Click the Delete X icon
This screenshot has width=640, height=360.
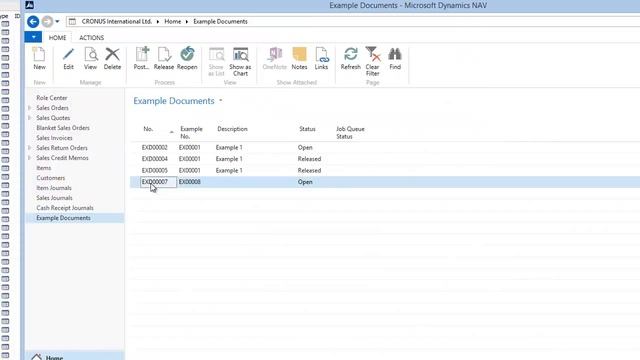(x=112, y=54)
